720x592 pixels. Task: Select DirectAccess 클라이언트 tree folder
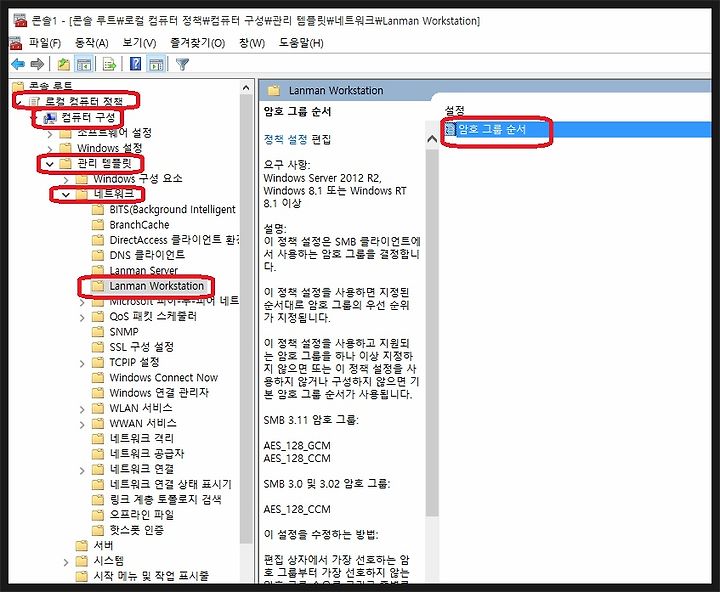tap(174, 240)
